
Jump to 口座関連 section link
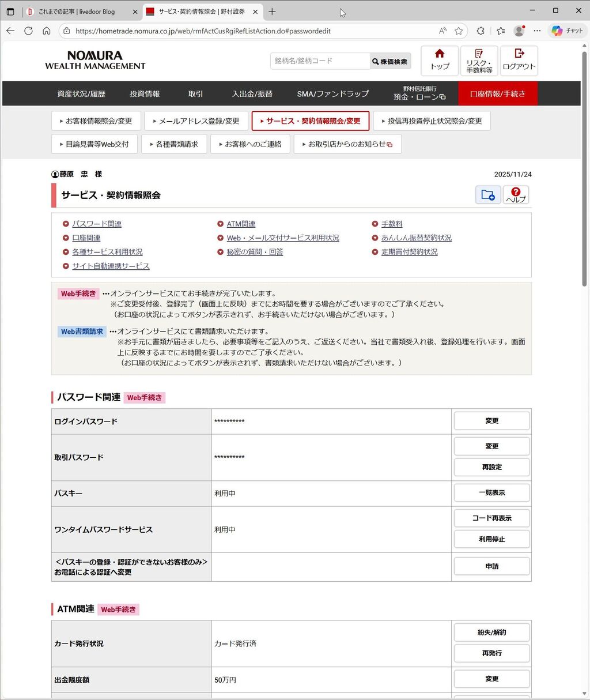(x=86, y=238)
